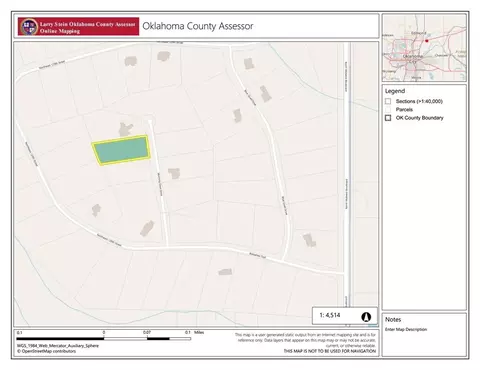480x370 pixels.
Task: Click the WGS_1984_Web_Mercator_Auxiliary_Sphere text
Action: (x=58, y=346)
